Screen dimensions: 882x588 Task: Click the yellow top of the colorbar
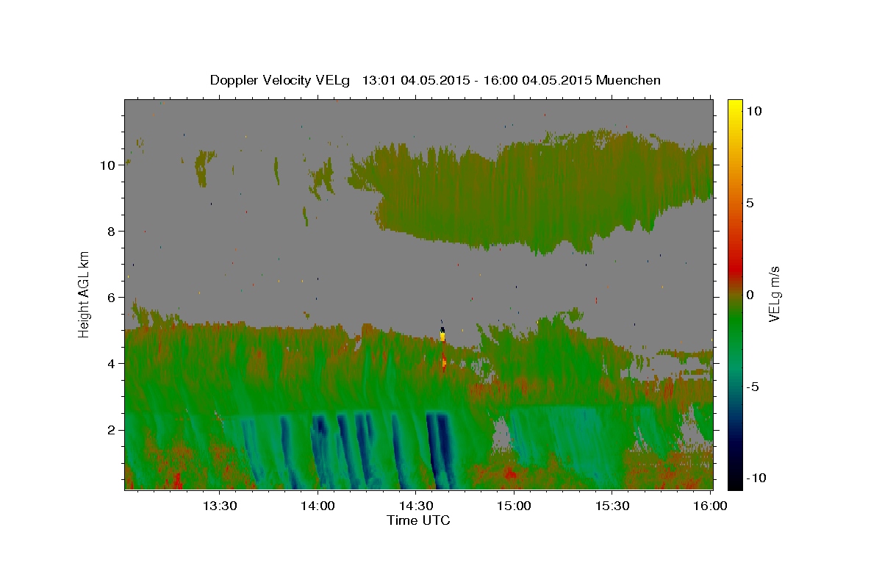pos(734,107)
